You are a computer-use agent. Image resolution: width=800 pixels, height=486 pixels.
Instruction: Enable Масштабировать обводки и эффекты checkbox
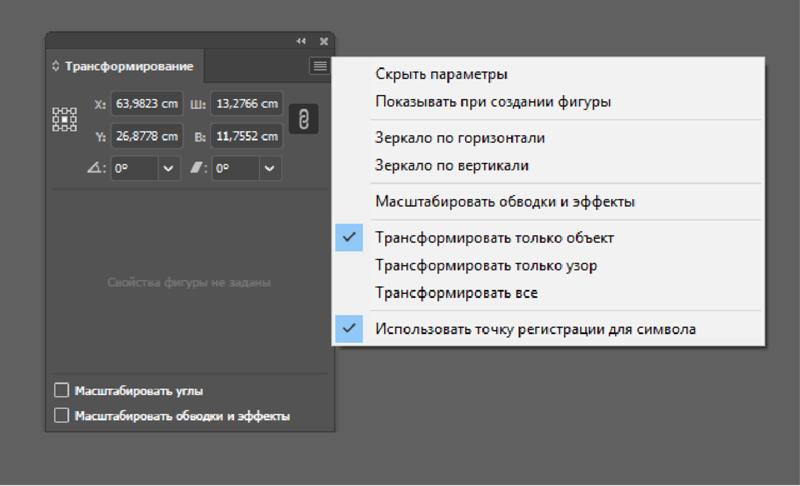click(x=62, y=415)
